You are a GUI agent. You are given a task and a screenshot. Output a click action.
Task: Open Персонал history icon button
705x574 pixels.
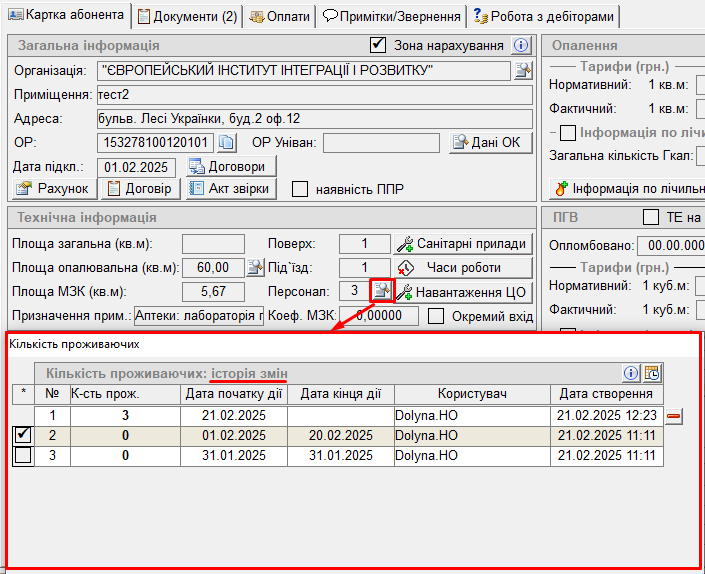381,290
